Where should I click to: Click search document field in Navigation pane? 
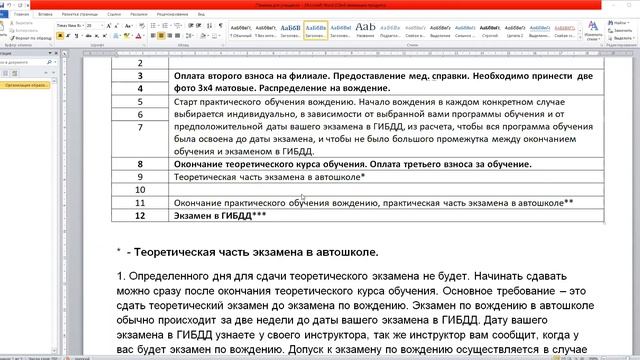coord(22,62)
